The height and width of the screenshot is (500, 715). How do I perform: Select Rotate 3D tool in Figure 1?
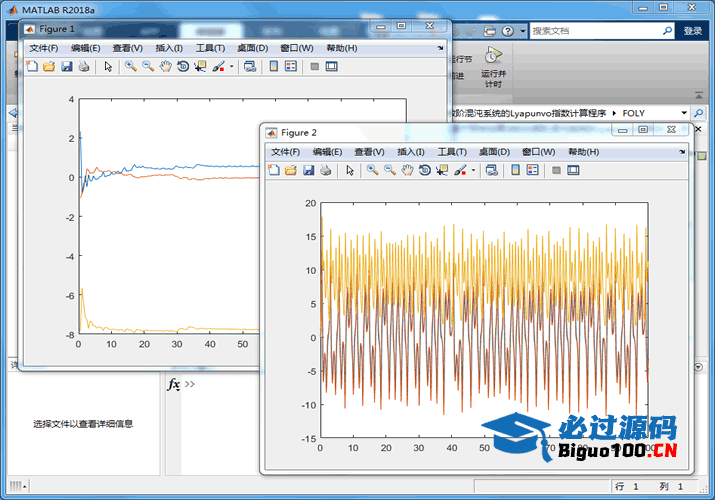tap(183, 67)
